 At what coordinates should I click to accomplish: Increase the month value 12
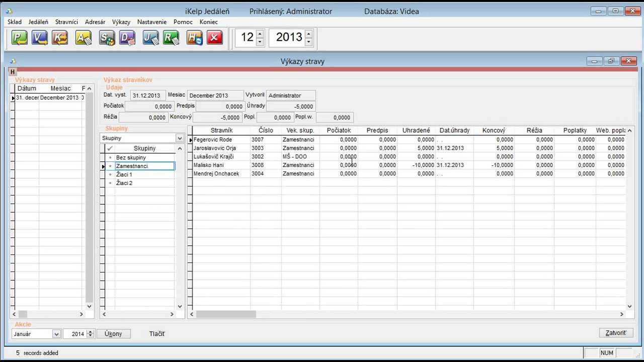pyautogui.click(x=260, y=34)
